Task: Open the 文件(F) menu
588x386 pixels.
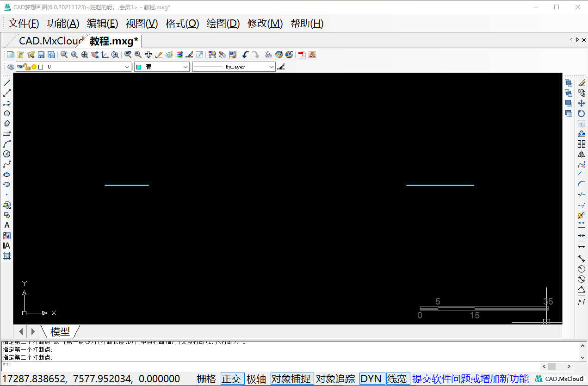Action: [x=24, y=24]
